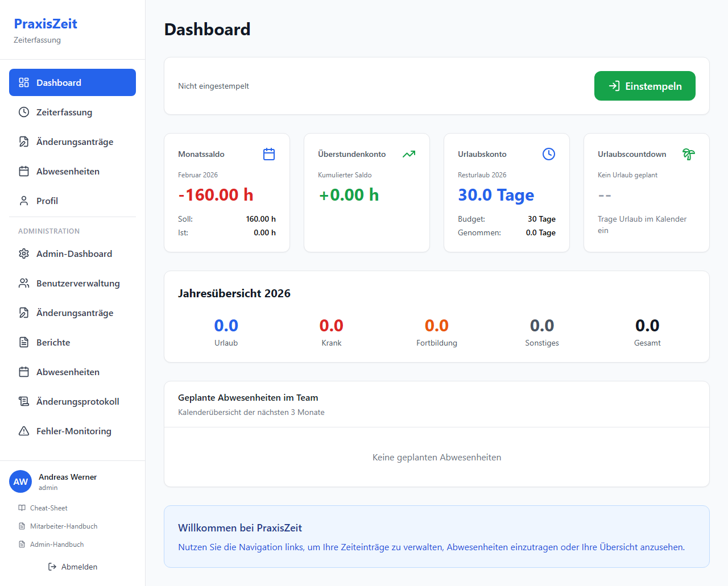Click the Krank count in Jahresübersicht

[331, 325]
